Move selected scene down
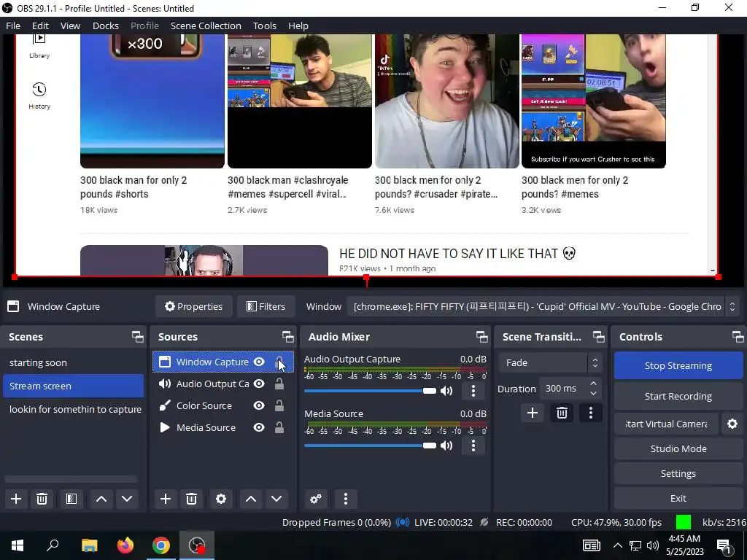The height and width of the screenshot is (560, 747). 127,499
